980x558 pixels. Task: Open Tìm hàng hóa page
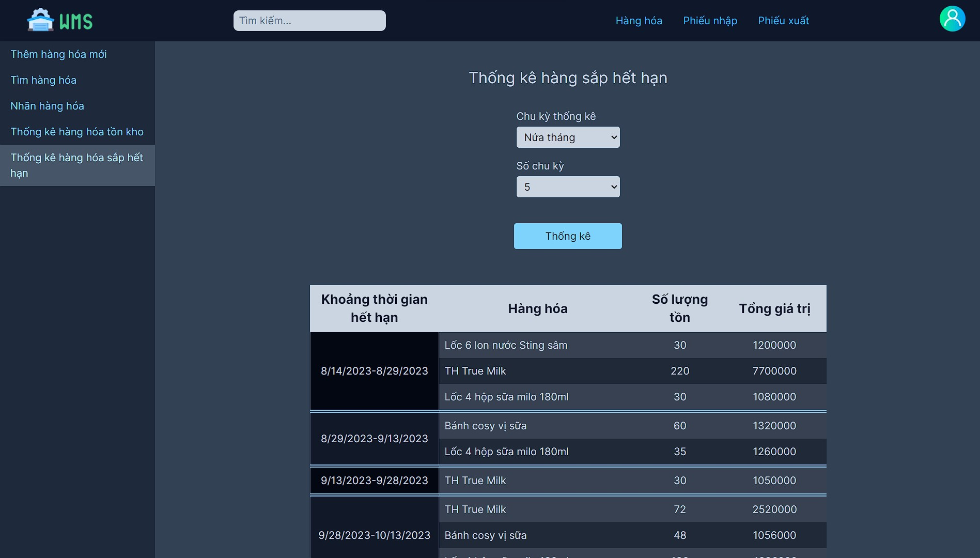(x=77, y=80)
